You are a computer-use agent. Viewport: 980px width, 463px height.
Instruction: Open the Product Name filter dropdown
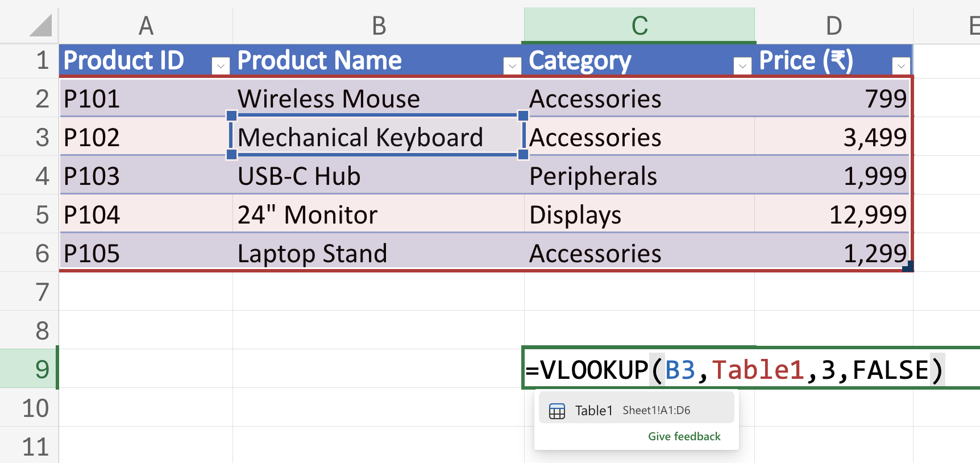[x=512, y=66]
